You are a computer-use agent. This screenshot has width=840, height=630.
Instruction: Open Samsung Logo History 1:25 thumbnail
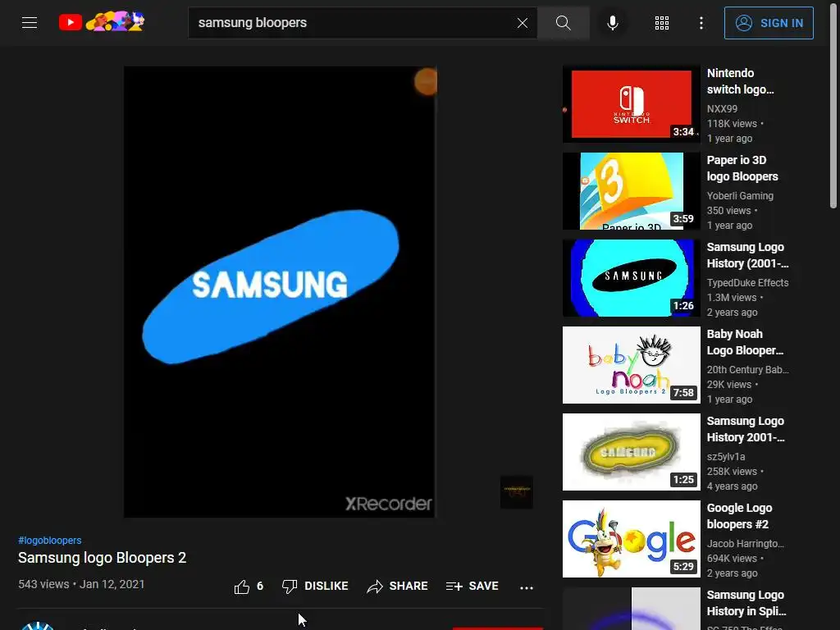pyautogui.click(x=631, y=452)
